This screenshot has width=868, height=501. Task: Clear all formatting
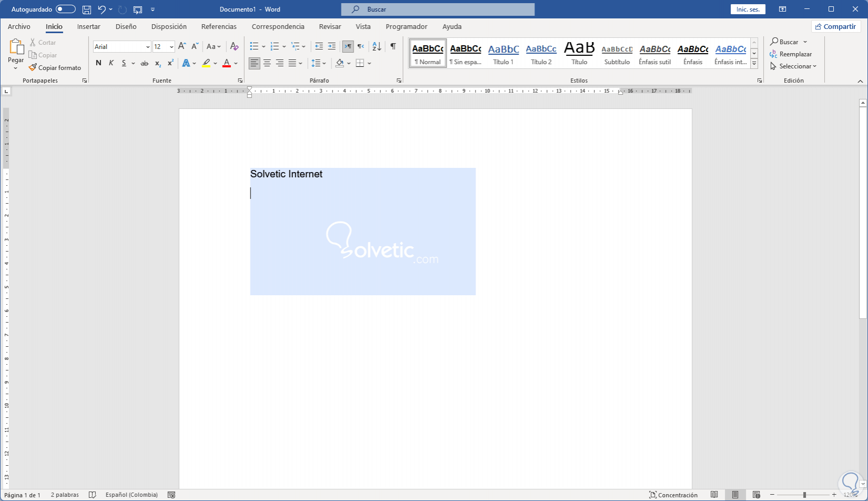pyautogui.click(x=235, y=47)
